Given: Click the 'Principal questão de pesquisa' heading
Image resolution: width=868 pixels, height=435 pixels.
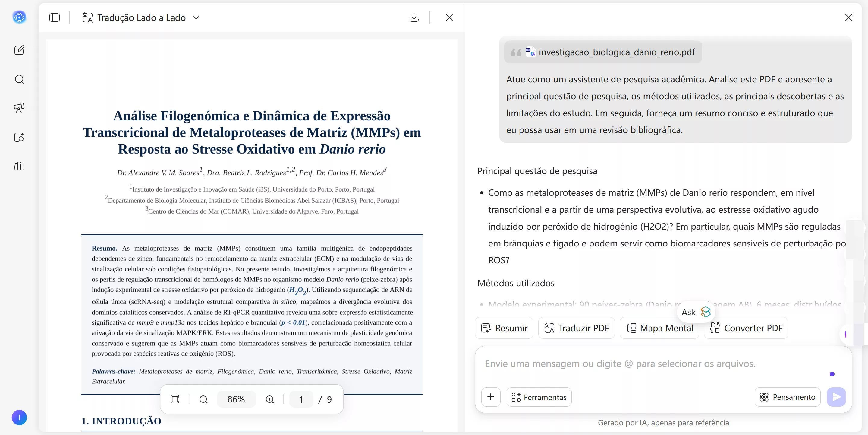Looking at the screenshot, I should [x=537, y=171].
